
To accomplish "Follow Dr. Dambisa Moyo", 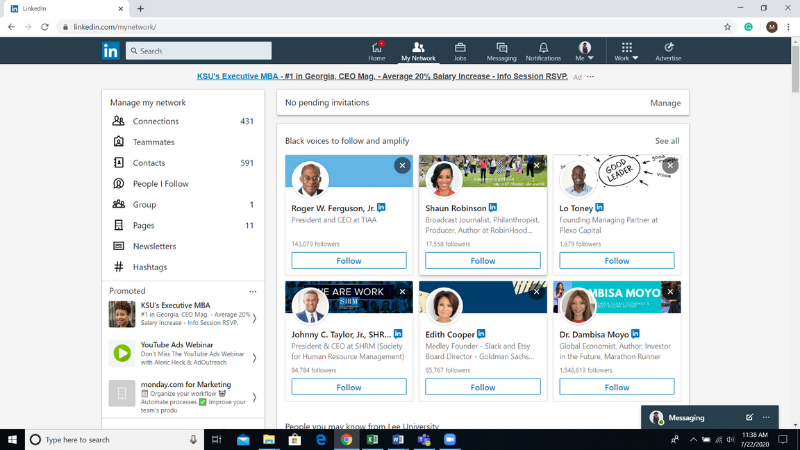I will click(617, 387).
